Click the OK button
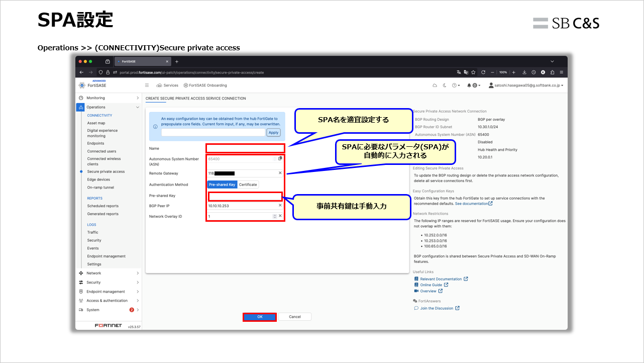The height and width of the screenshot is (363, 644). pos(260,317)
